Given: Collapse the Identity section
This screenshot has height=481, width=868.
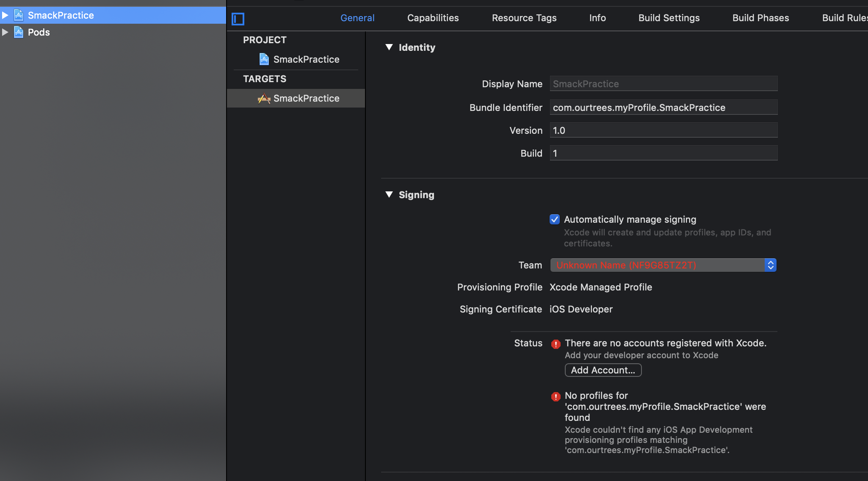Looking at the screenshot, I should 389,47.
